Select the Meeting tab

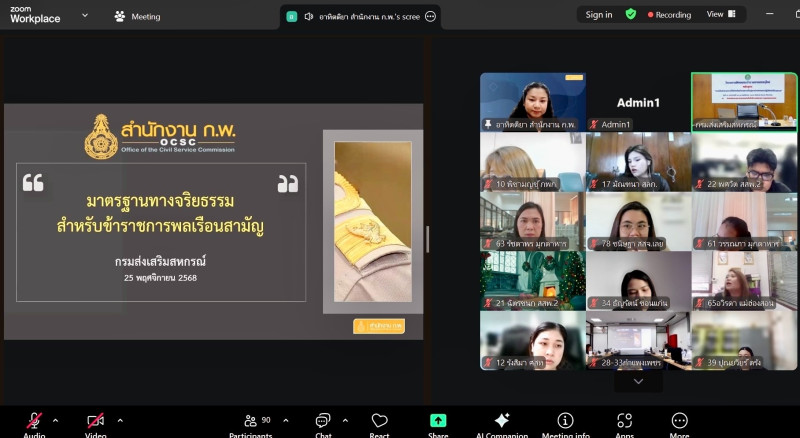[137, 16]
